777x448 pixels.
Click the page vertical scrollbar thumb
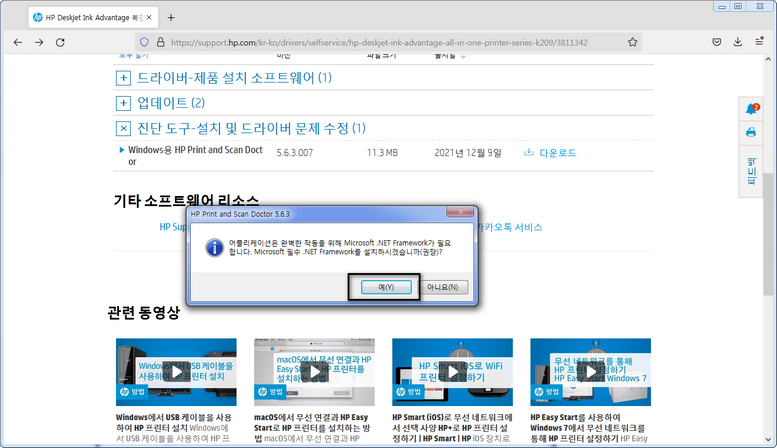(768, 233)
